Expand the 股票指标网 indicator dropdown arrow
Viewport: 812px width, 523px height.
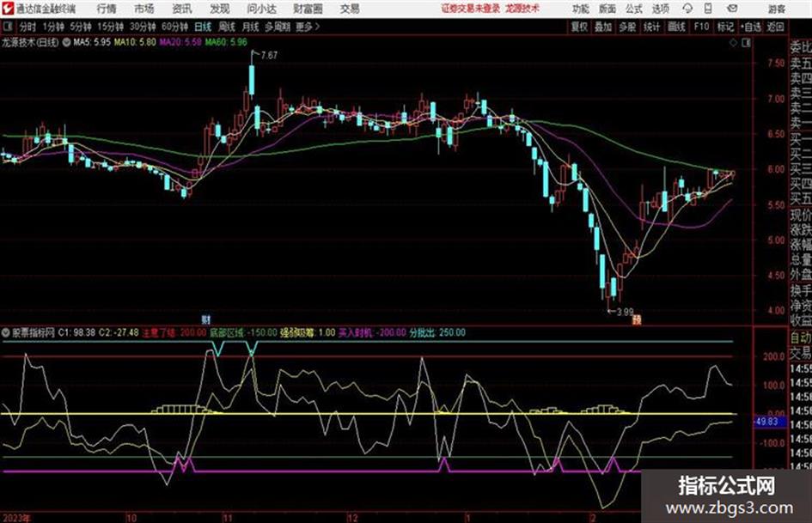[x=6, y=332]
